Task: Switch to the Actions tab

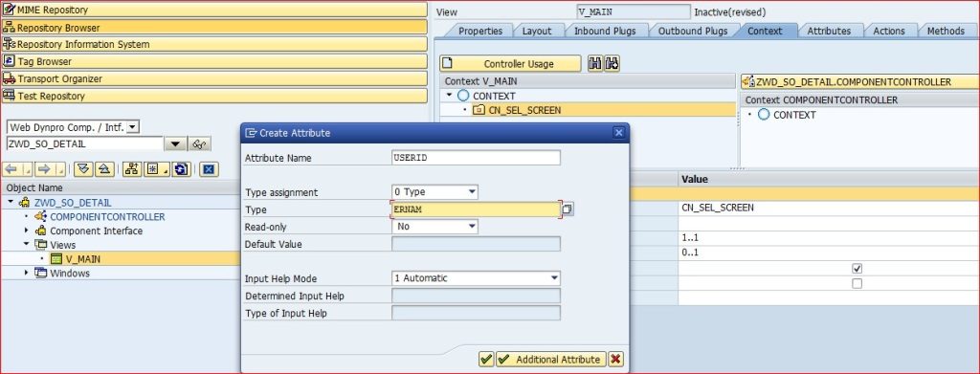Action: (889, 31)
